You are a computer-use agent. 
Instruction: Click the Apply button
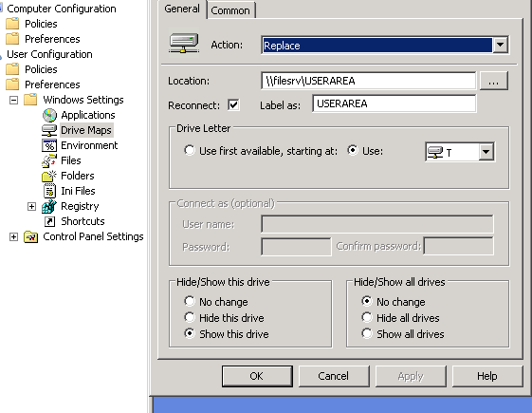pos(411,376)
